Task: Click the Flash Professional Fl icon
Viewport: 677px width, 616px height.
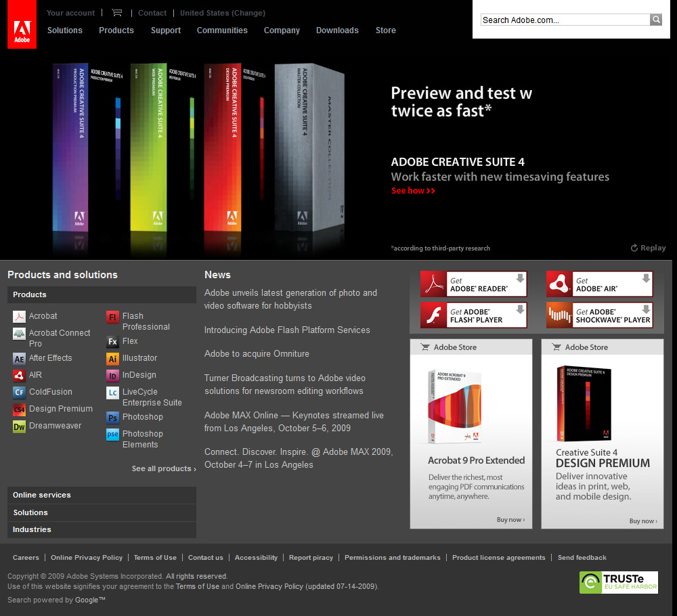Action: tap(112, 317)
